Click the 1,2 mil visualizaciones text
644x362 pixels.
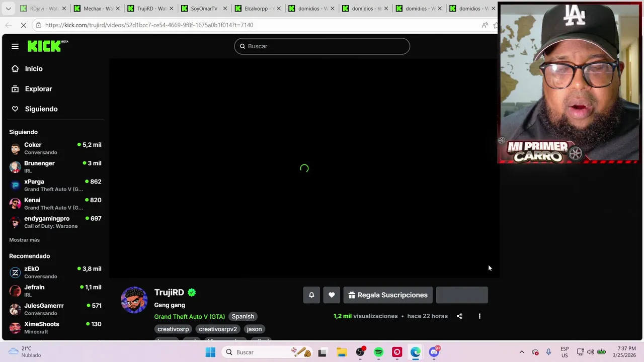click(366, 316)
